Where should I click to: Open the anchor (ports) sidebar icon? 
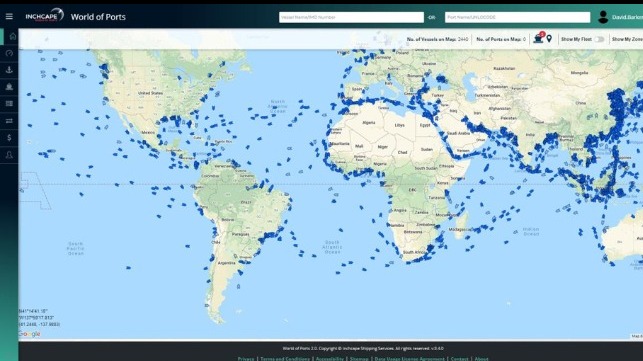[x=9, y=70]
